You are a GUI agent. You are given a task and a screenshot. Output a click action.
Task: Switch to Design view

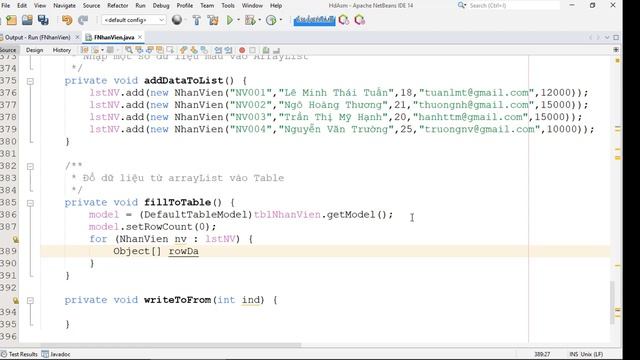(x=34, y=50)
